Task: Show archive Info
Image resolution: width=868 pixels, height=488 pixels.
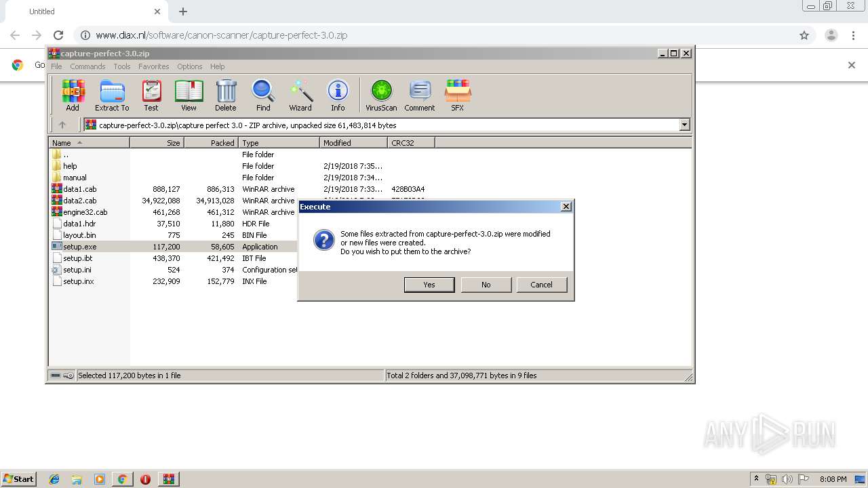Action: [338, 95]
